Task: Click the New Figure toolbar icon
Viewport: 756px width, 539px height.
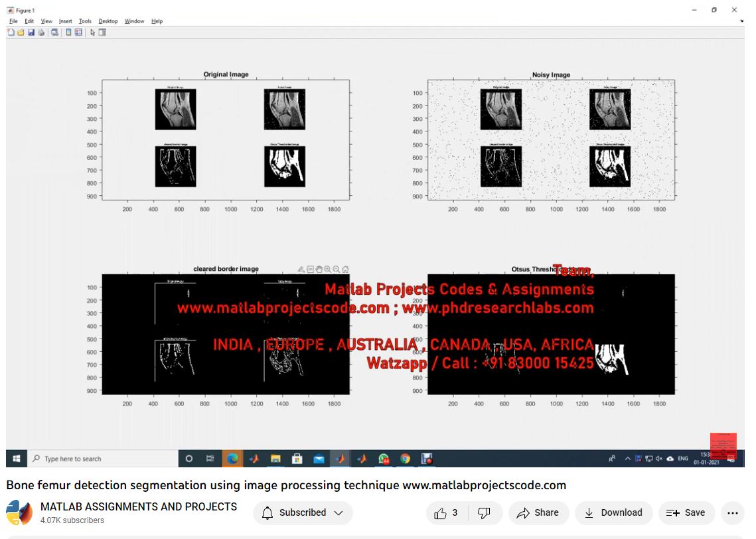Action: [x=11, y=33]
